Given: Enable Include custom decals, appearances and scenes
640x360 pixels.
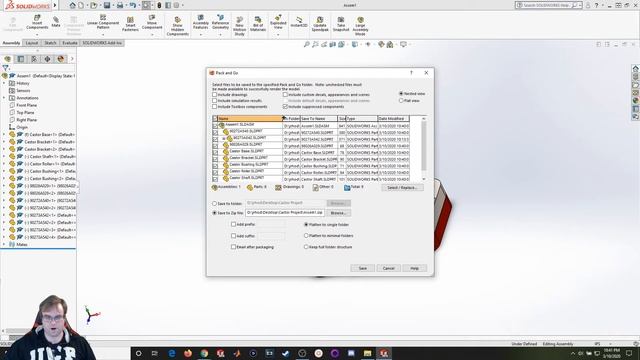Looking at the screenshot, I should point(285,94).
